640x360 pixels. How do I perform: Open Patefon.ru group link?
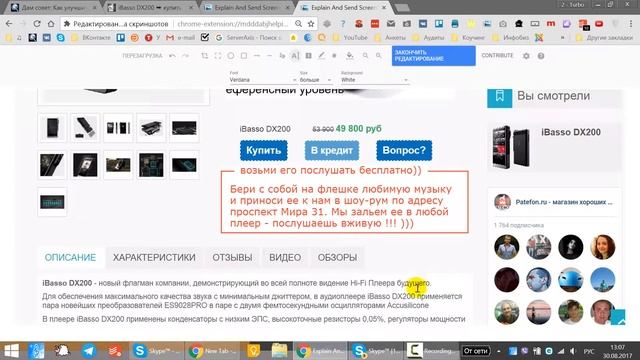coord(564,202)
